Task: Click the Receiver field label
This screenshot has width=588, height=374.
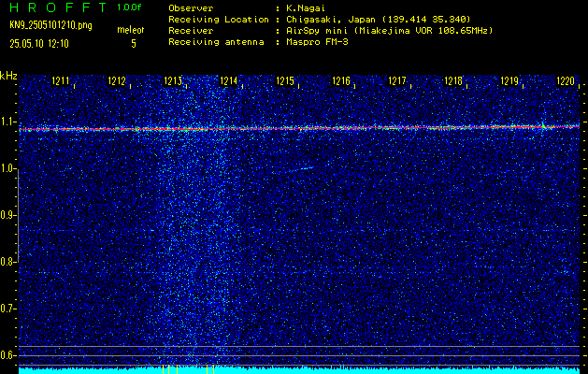Action: [x=191, y=31]
